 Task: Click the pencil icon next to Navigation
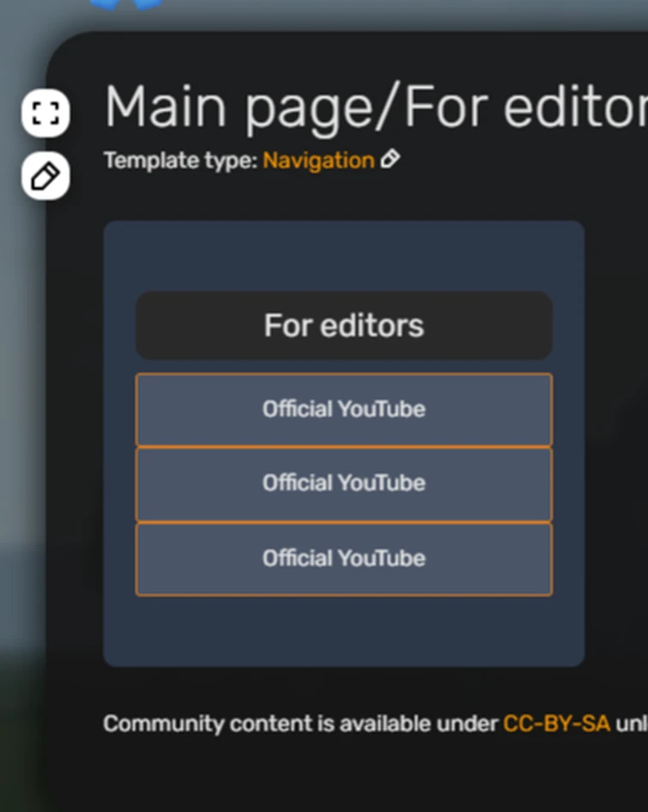[x=390, y=160]
